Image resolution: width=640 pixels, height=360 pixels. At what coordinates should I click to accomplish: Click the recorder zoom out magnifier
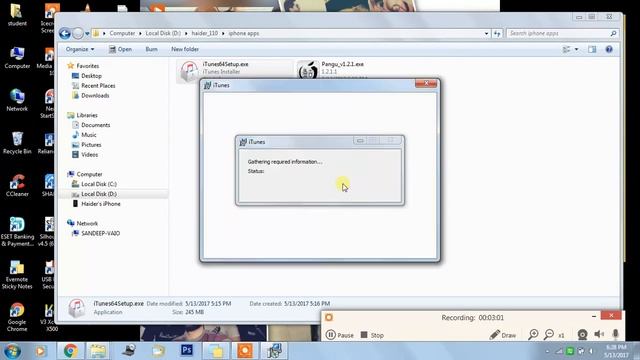point(549,335)
